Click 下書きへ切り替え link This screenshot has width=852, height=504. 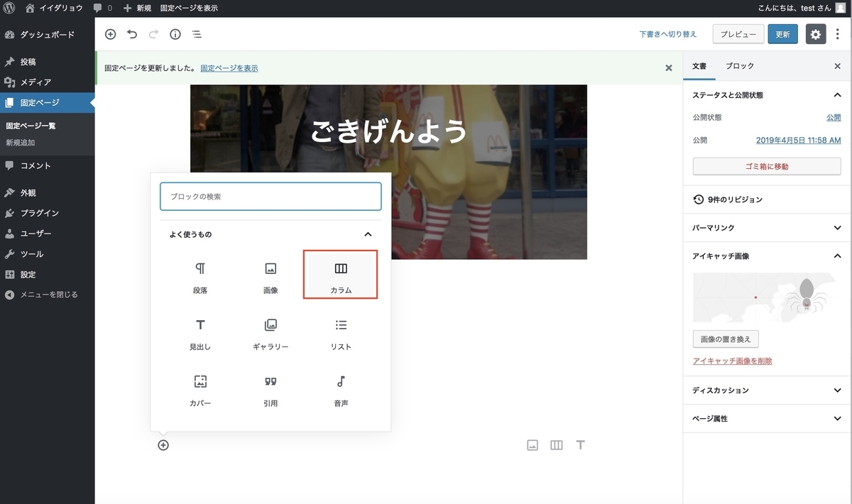(x=668, y=34)
